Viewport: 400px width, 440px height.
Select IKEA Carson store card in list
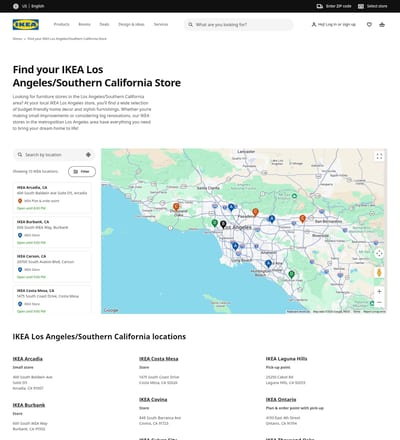(x=52, y=267)
